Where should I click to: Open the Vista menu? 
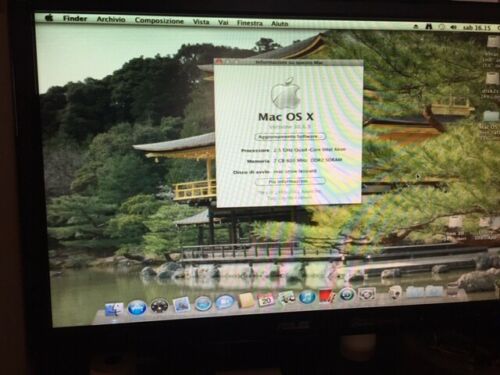coord(201,22)
